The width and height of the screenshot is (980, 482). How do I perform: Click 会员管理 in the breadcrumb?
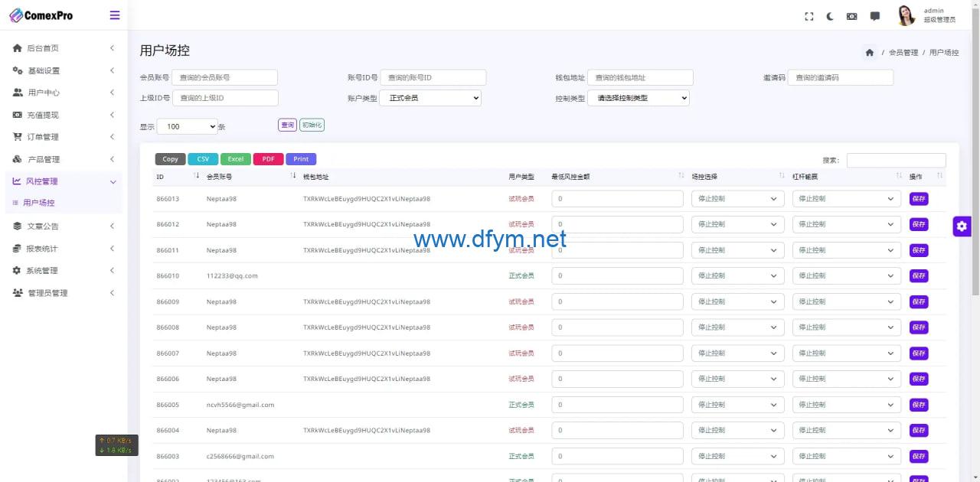pyautogui.click(x=903, y=53)
